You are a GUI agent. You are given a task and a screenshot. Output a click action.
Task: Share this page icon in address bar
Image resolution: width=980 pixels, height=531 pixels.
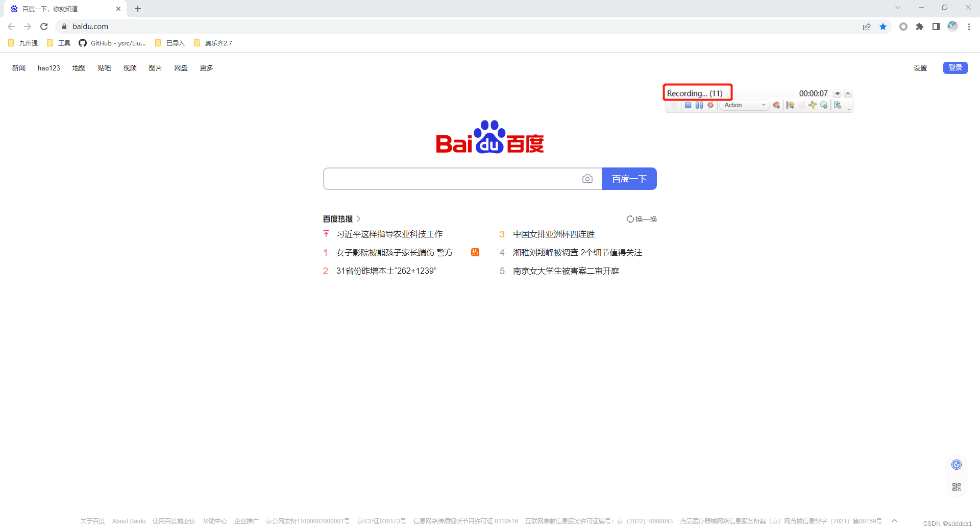(867, 27)
